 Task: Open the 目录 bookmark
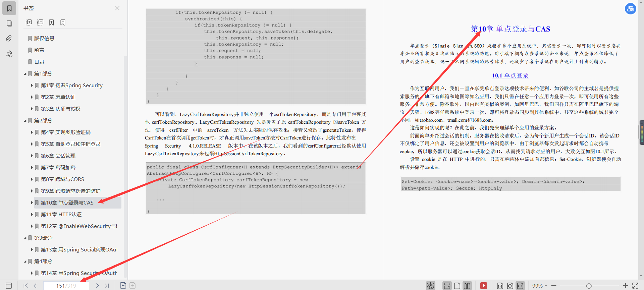point(39,62)
